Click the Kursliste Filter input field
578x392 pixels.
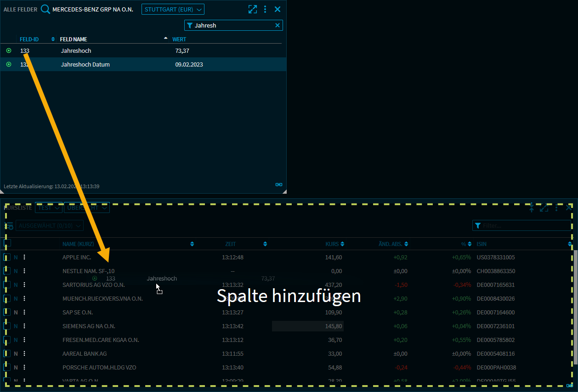[x=525, y=226]
